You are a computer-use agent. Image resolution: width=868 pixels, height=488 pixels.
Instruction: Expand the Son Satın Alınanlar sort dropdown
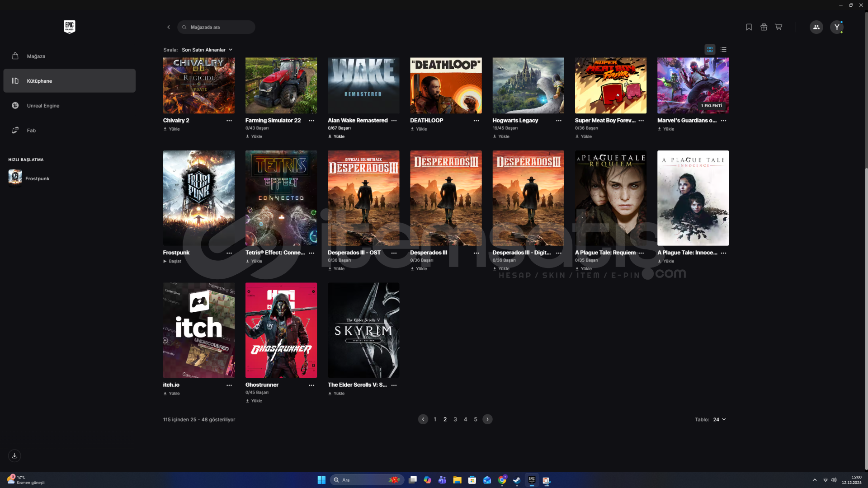pyautogui.click(x=207, y=50)
